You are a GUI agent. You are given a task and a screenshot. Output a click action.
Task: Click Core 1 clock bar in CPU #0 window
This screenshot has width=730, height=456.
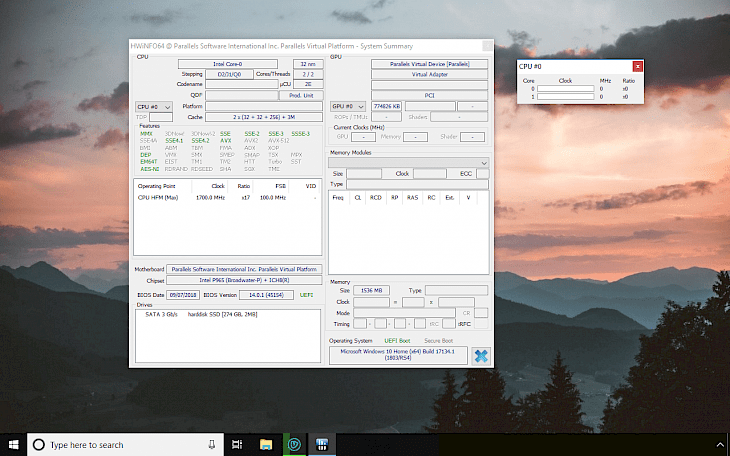pyautogui.click(x=566, y=97)
